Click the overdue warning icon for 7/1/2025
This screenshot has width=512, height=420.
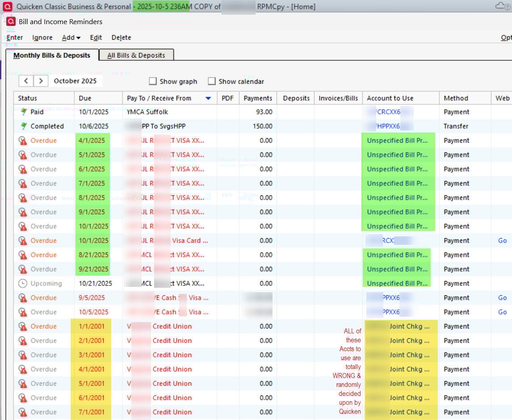click(22, 184)
